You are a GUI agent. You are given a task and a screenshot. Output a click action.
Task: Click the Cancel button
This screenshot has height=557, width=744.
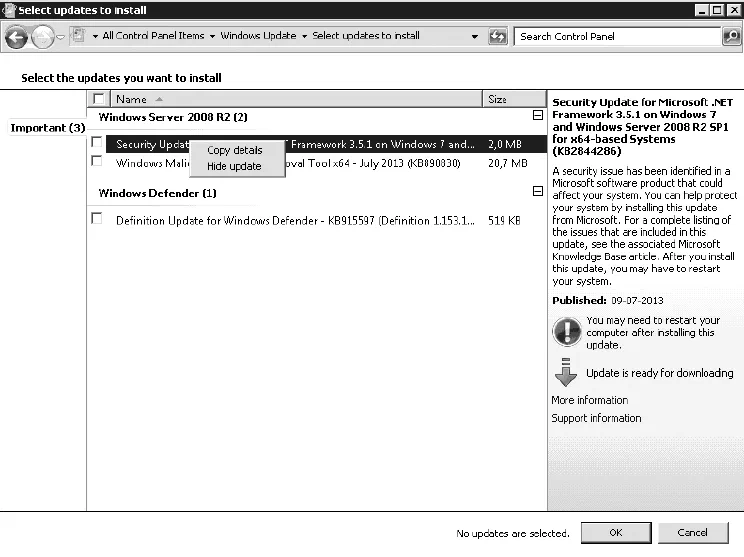(x=693, y=533)
